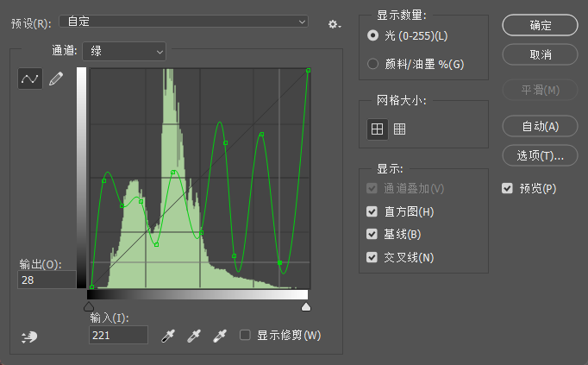Open the preset options gear menu
Image resolution: width=588 pixels, height=365 pixels.
tap(335, 24)
